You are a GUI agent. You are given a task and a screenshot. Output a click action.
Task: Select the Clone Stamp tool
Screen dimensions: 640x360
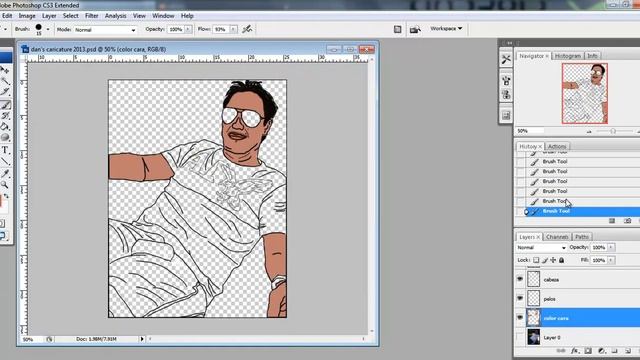click(5, 116)
